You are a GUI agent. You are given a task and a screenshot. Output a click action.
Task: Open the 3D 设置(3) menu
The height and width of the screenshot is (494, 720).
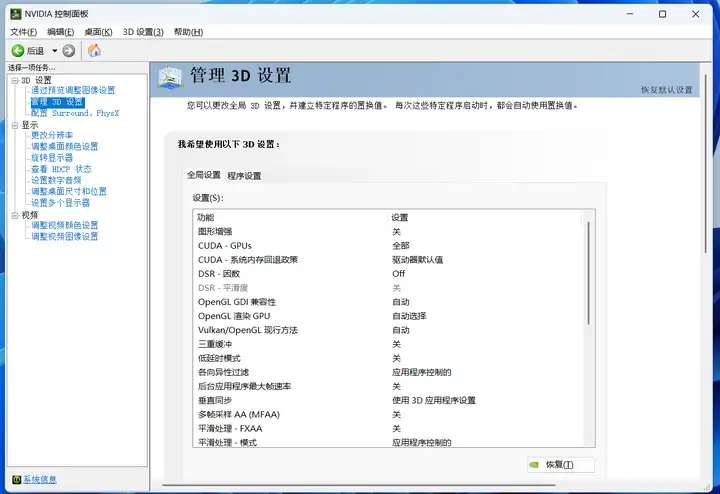coord(143,32)
